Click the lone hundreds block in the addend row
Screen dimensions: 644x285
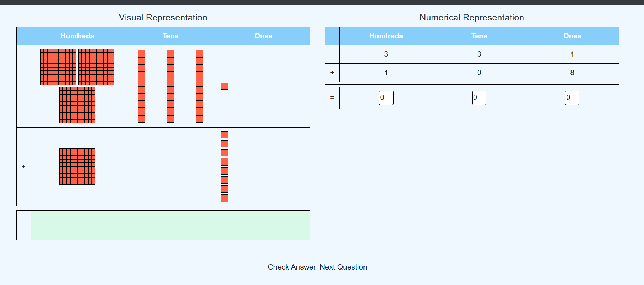[x=76, y=166]
